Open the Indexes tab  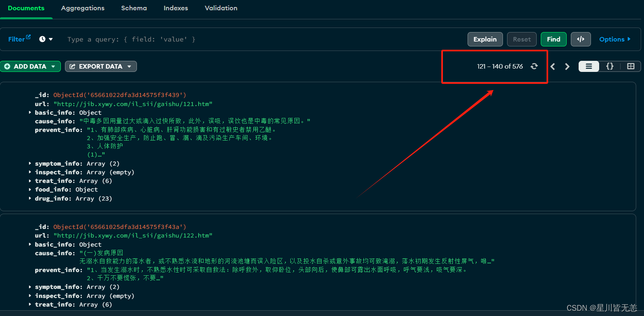tap(176, 8)
